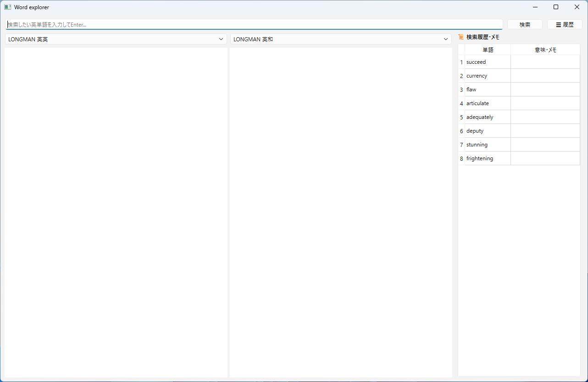Image resolution: width=588 pixels, height=382 pixels.
Task: Select the 意味・メモ column header
Action: click(545, 50)
